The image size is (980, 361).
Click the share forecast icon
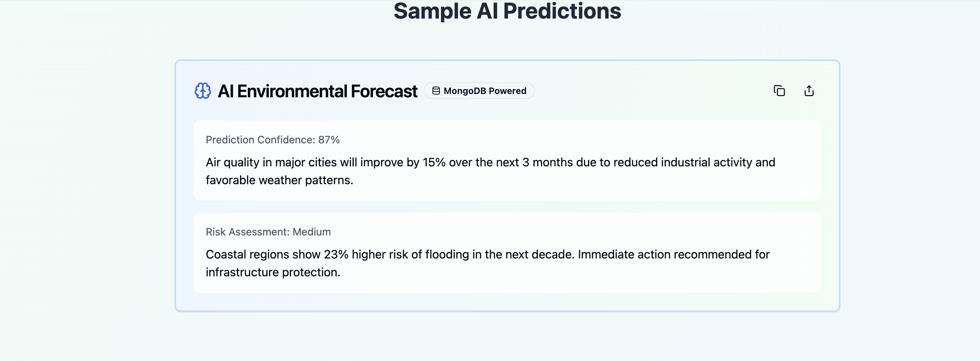[x=809, y=91]
